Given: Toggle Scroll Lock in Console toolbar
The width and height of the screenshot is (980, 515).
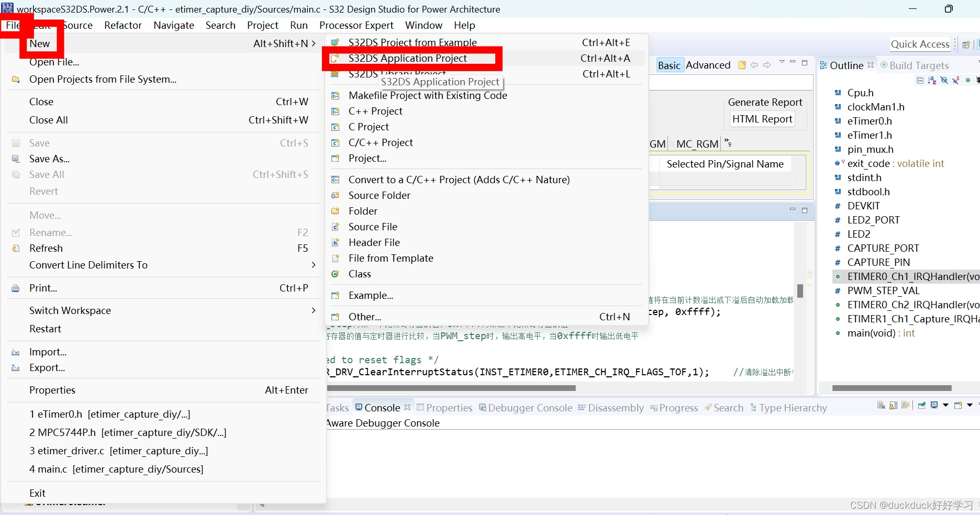Looking at the screenshot, I should 894,405.
